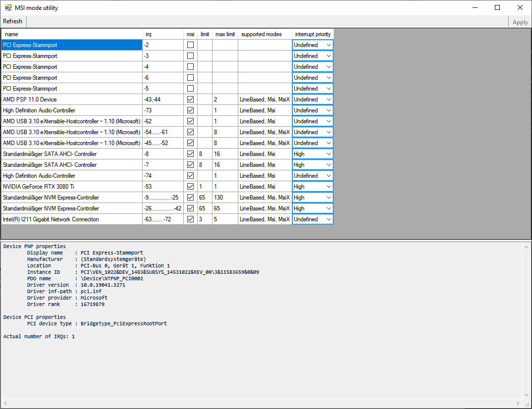Uncheck msi for Audio-Controller irq -73

pos(191,110)
